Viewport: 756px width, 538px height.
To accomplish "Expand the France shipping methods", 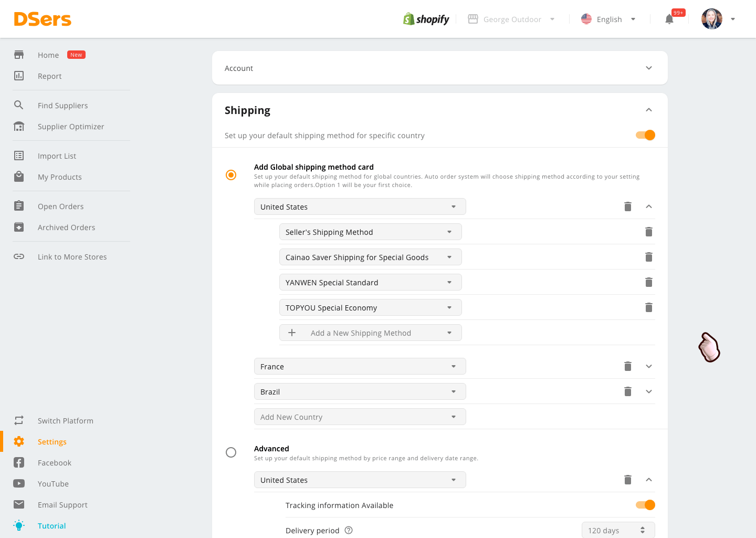I will point(649,366).
